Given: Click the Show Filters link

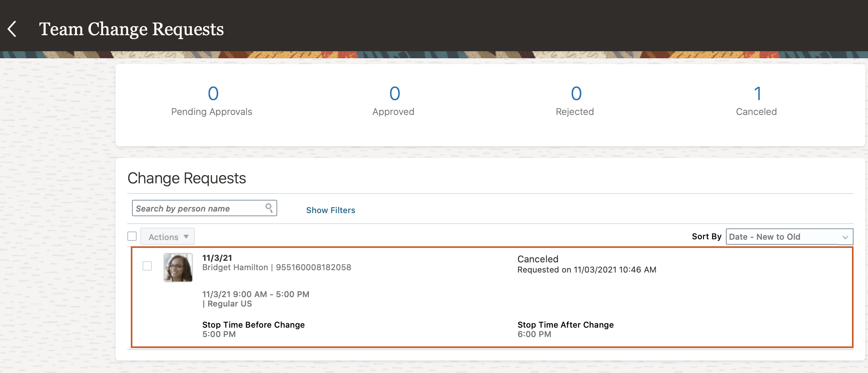Looking at the screenshot, I should coord(330,210).
